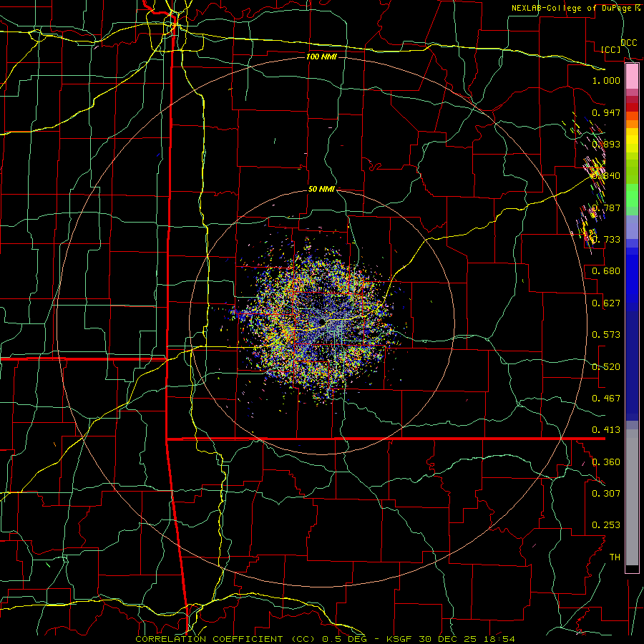
Task: Select the 0.840 scale value
Action: pyautogui.click(x=606, y=176)
